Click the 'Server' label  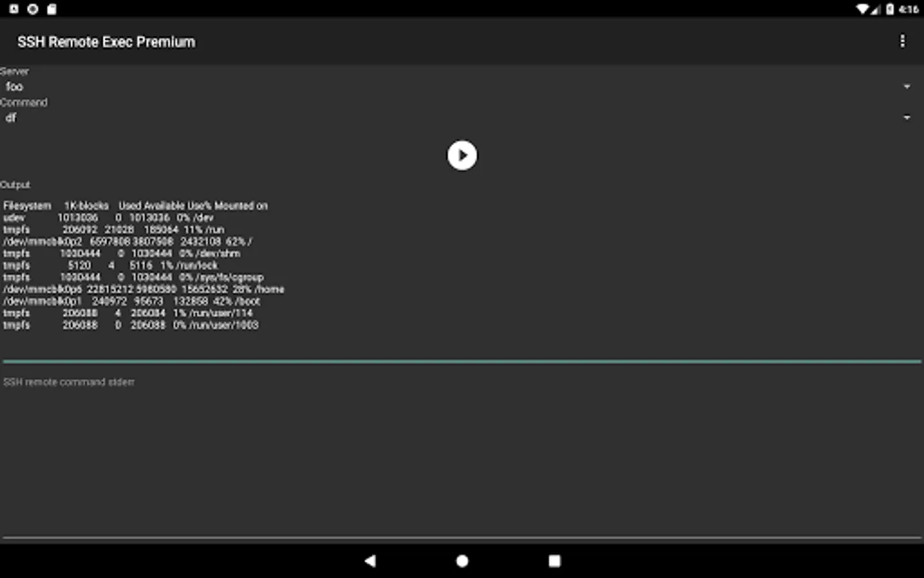point(14,71)
